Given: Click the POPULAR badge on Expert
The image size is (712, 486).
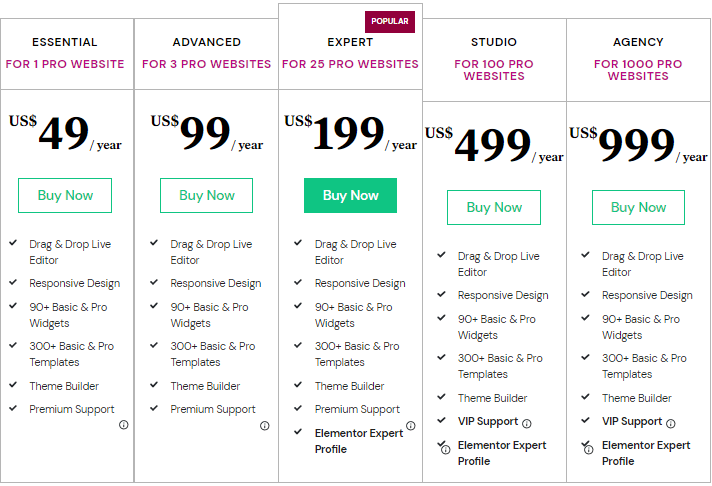Looking at the screenshot, I should click(x=390, y=21).
